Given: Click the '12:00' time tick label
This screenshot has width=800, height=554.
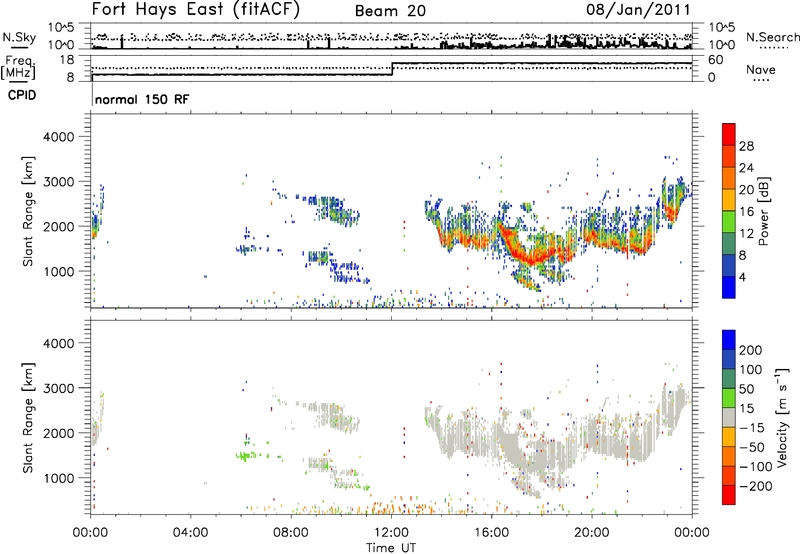Looking at the screenshot, I should click(x=391, y=533).
